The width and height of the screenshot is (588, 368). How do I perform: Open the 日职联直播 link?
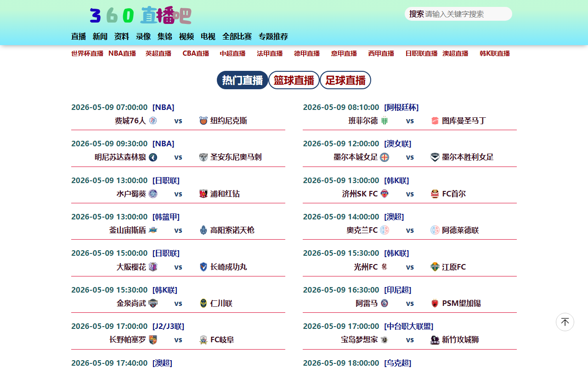(421, 53)
